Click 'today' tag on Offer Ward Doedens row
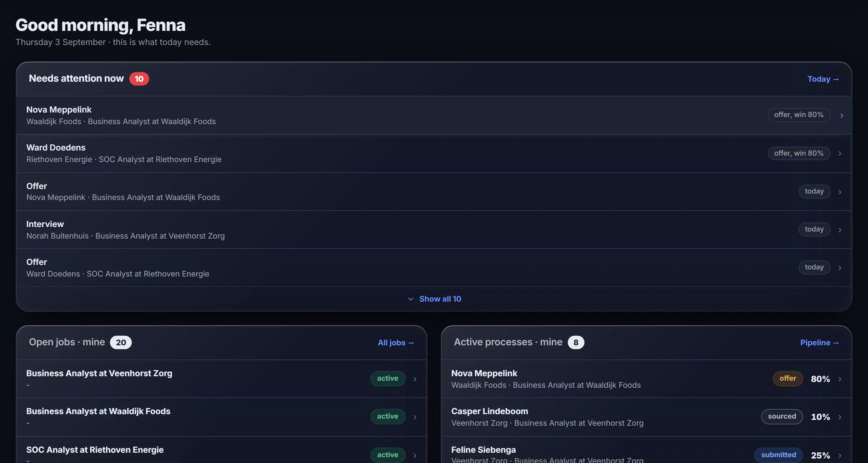The width and height of the screenshot is (868, 463). (814, 267)
